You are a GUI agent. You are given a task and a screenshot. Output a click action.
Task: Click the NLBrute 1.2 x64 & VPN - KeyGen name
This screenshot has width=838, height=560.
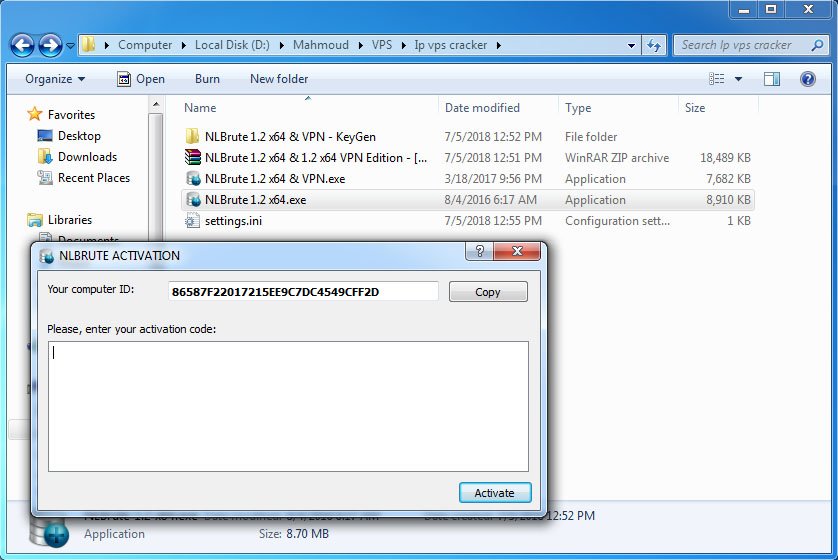tap(290, 137)
